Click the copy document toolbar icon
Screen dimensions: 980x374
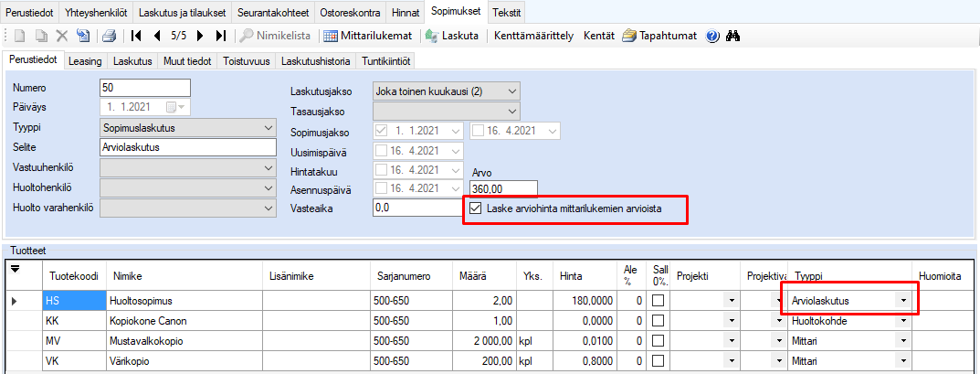pos(41,36)
